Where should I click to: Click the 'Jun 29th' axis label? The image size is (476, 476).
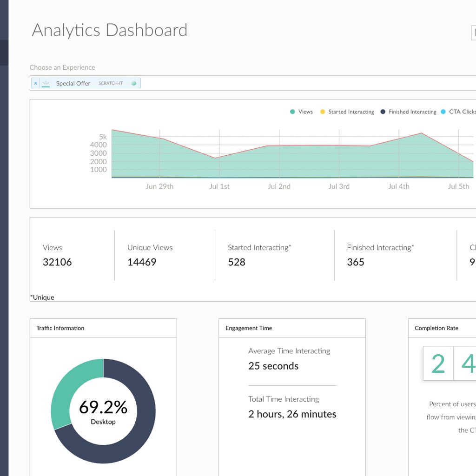[x=159, y=186]
